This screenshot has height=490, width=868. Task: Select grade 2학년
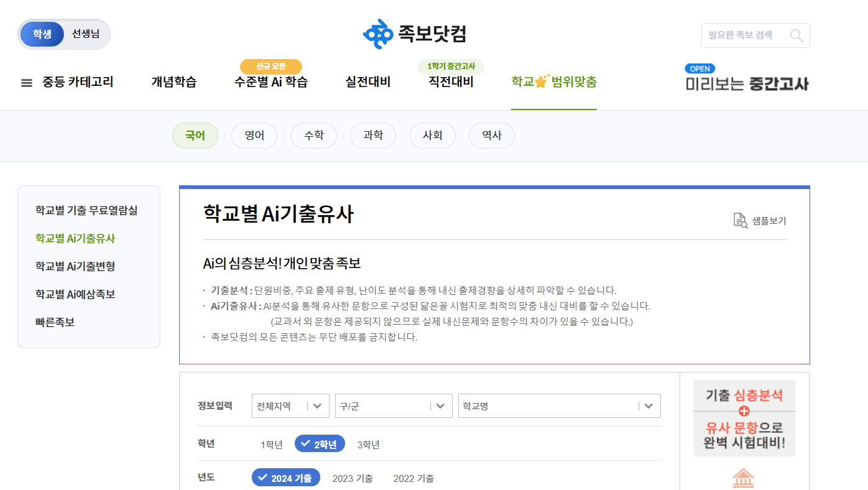coord(320,444)
